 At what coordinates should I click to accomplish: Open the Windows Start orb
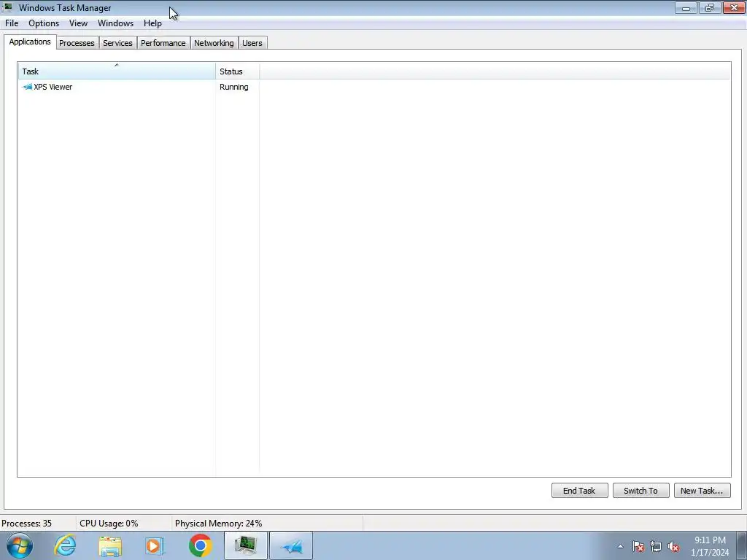20,545
